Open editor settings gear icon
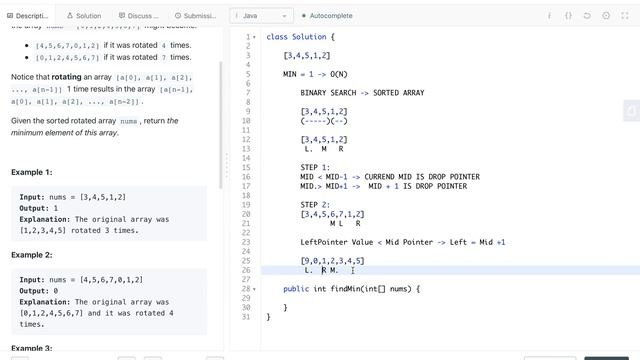The width and height of the screenshot is (640, 360). (x=606, y=16)
